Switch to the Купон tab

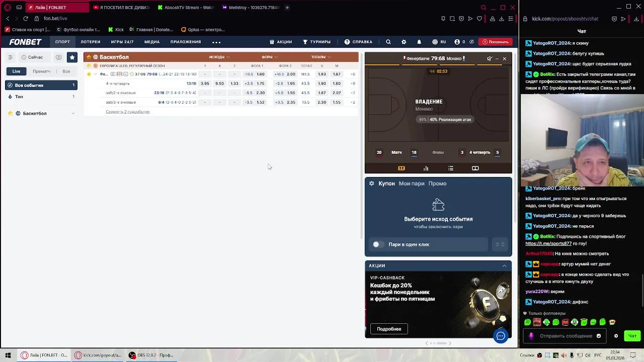386,184
